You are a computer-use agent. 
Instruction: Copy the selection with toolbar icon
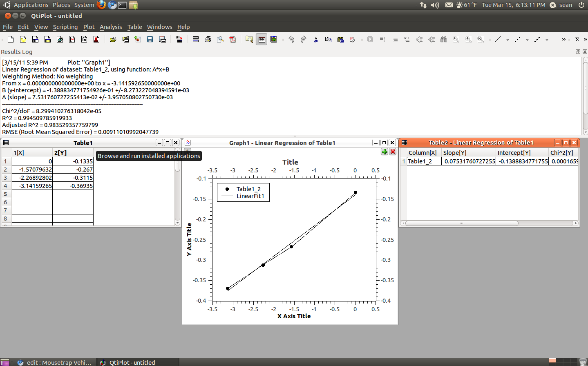pyautogui.click(x=328, y=39)
